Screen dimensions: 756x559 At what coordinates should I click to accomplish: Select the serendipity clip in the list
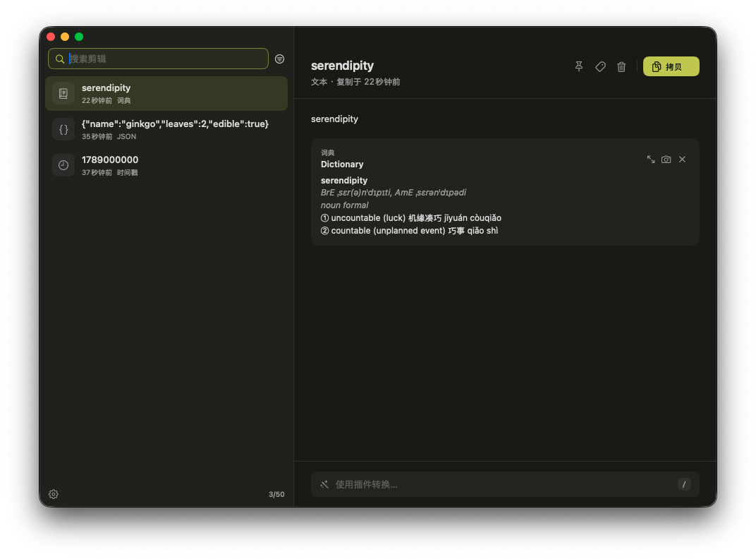coord(166,94)
